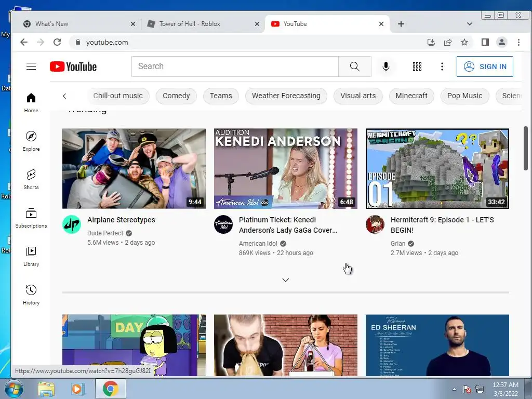
Task: Select the Teams chip
Action: [221, 96]
